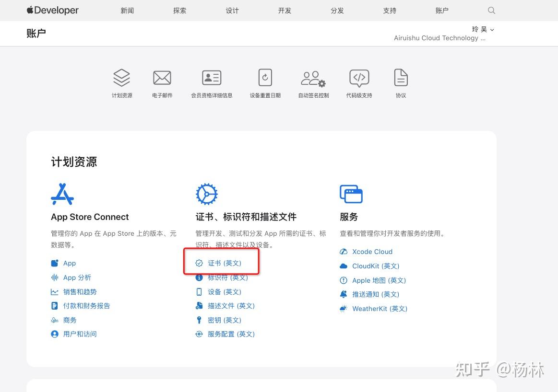Open the 服务配置 (英文) link
The width and height of the screenshot is (558, 392).
(231, 334)
